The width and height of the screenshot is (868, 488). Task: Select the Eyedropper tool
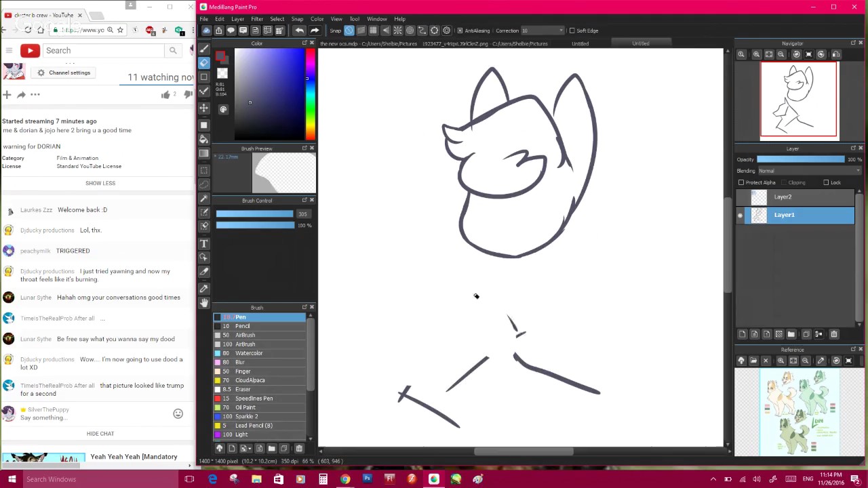point(203,289)
